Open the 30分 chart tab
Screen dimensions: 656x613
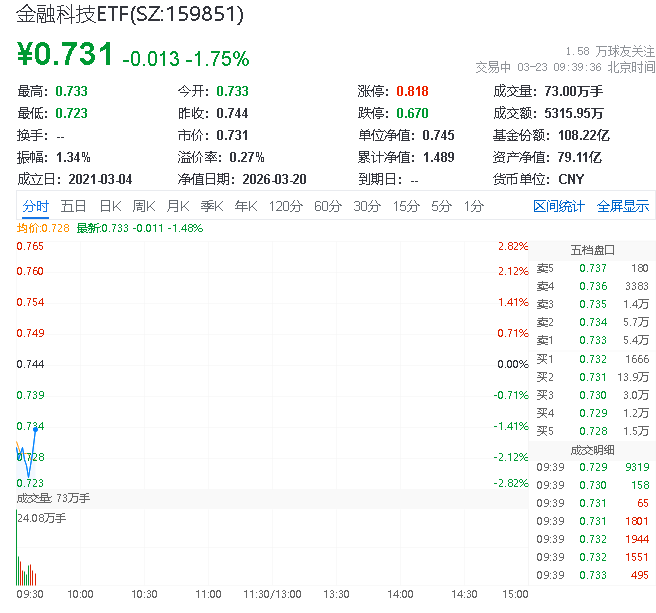[366, 206]
